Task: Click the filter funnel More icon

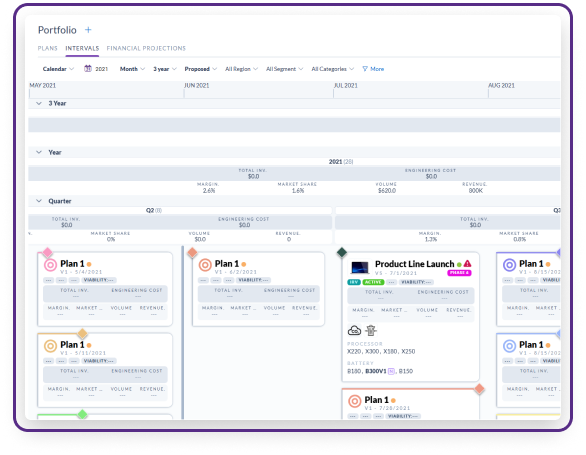Action: [365, 69]
